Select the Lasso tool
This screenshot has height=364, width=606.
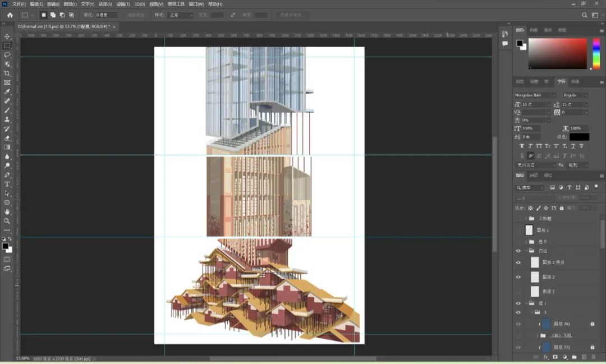(7, 55)
